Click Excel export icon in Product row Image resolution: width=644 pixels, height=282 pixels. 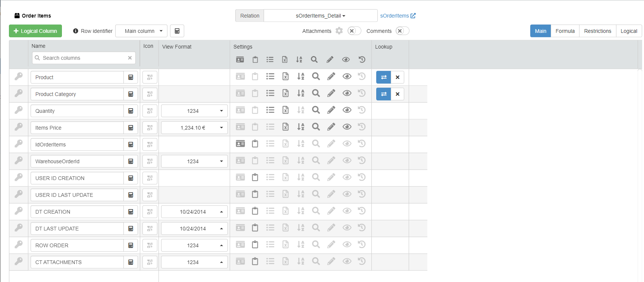tap(285, 77)
